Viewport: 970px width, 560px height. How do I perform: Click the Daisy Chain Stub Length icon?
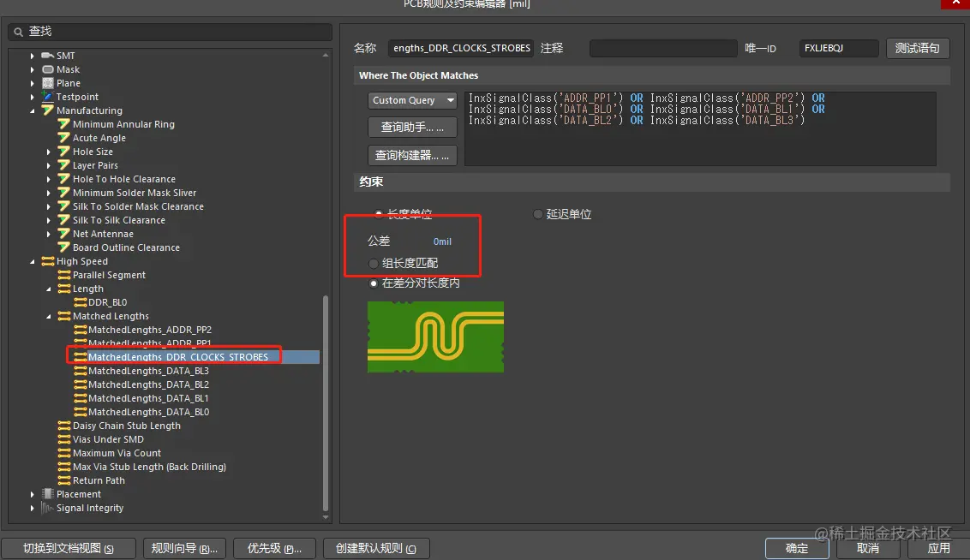click(x=63, y=426)
